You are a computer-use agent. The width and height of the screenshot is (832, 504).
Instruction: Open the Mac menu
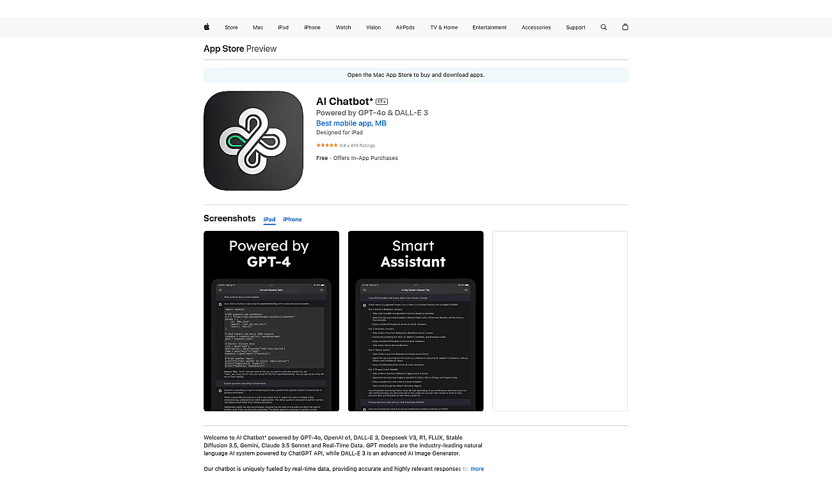[x=258, y=28]
